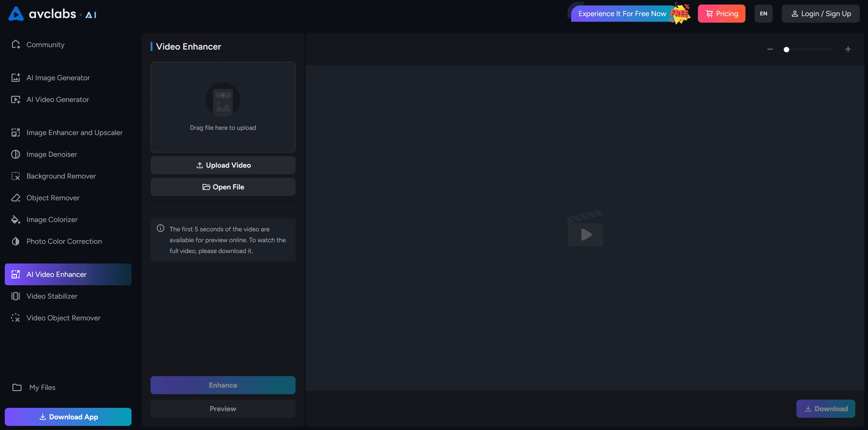This screenshot has height=430, width=868.
Task: Open the EN language selector
Action: tap(764, 14)
